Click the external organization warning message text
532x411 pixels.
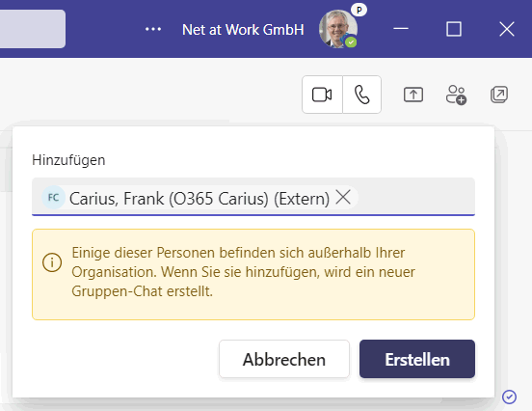[243, 272]
